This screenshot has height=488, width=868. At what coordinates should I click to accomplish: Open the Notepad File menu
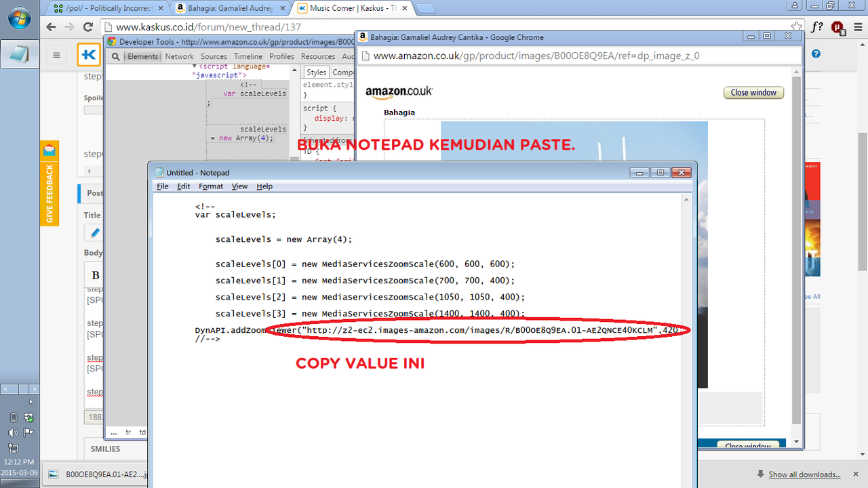click(163, 186)
